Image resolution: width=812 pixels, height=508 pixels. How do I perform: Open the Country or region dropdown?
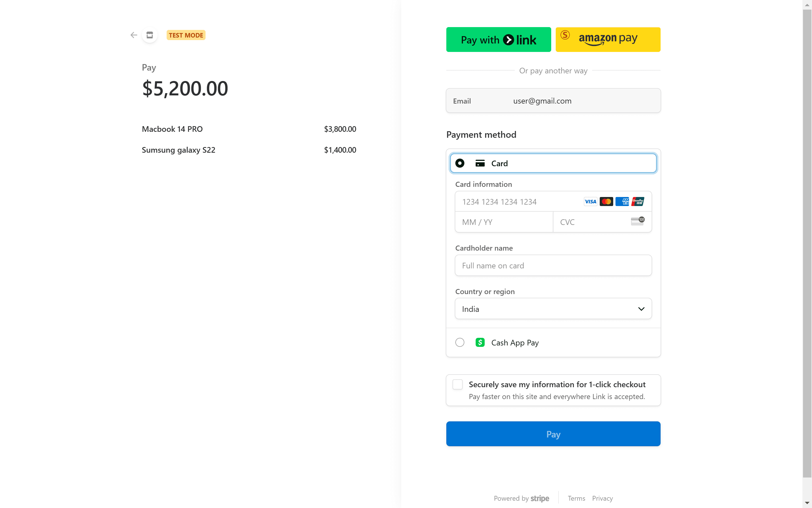point(553,309)
